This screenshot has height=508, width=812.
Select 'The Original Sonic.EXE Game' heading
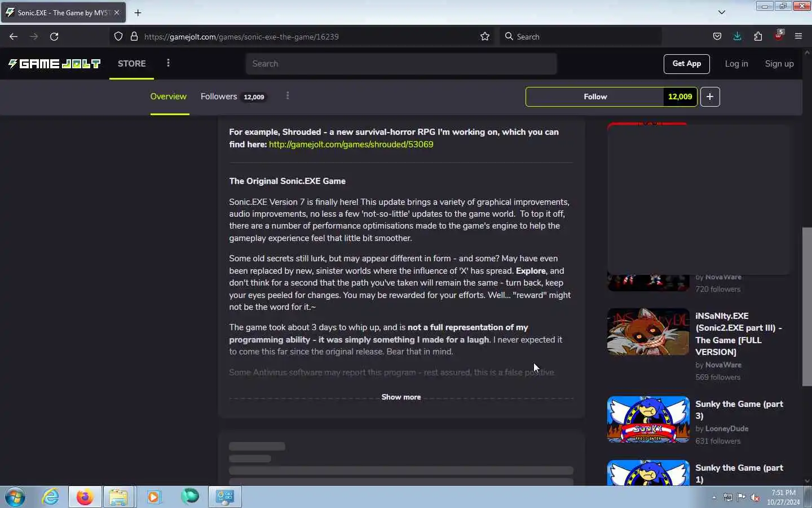pos(287,181)
